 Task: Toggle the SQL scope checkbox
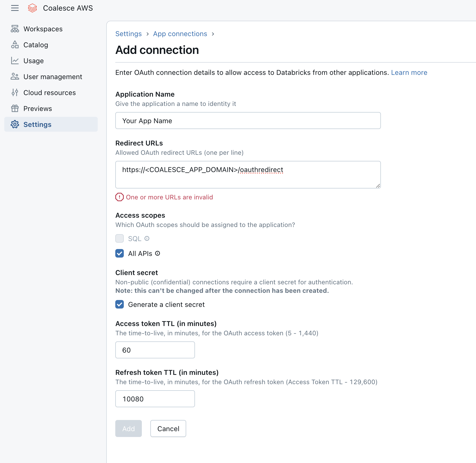tap(120, 238)
